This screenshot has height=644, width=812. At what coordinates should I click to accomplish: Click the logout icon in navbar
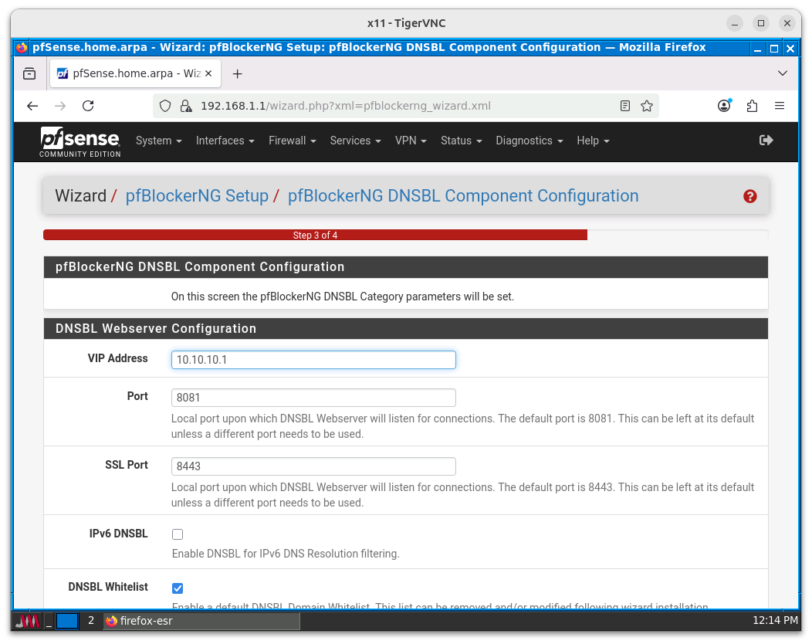click(766, 141)
